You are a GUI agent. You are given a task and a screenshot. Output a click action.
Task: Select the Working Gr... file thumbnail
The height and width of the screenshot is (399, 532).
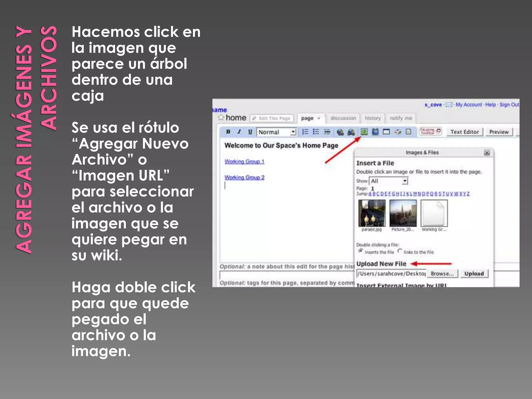point(434,213)
